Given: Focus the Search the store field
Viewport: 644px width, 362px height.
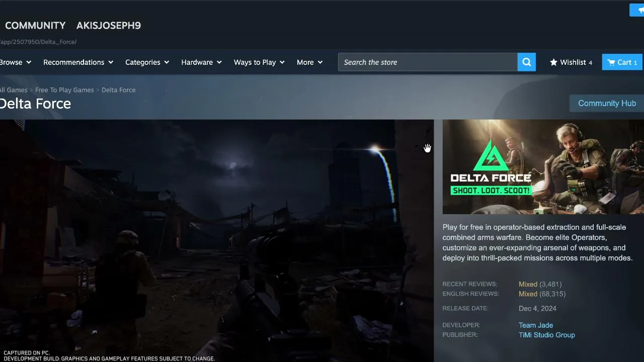Looking at the screenshot, I should pos(428,62).
